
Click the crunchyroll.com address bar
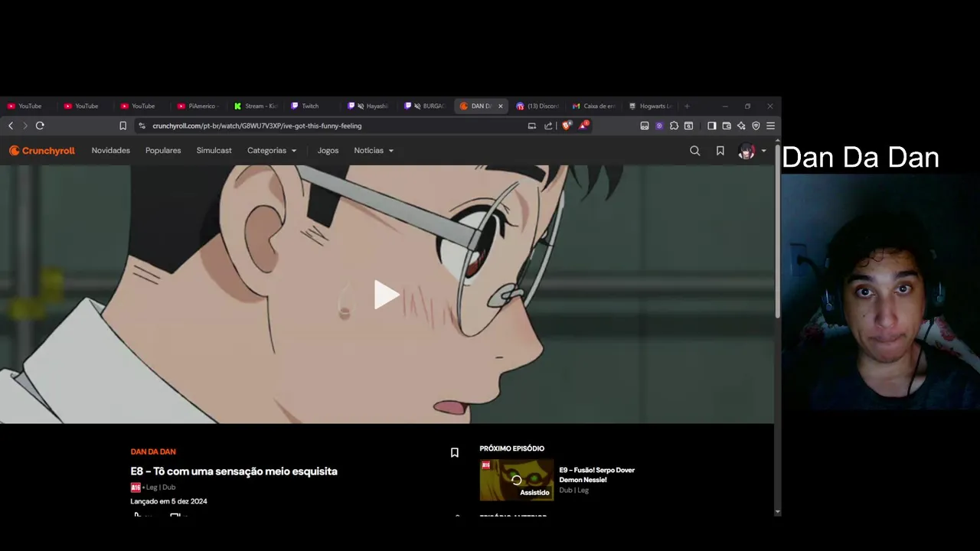tap(256, 126)
